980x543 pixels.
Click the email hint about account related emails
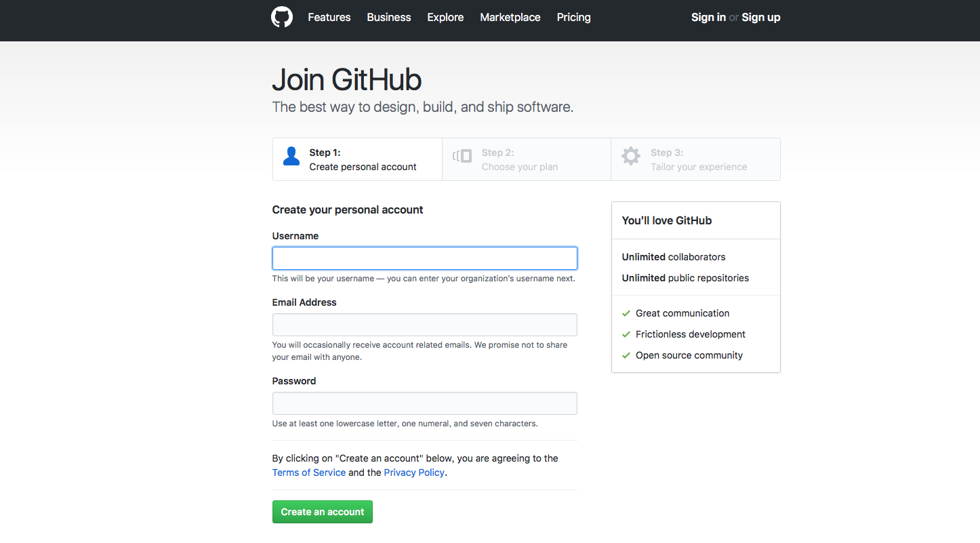click(420, 351)
